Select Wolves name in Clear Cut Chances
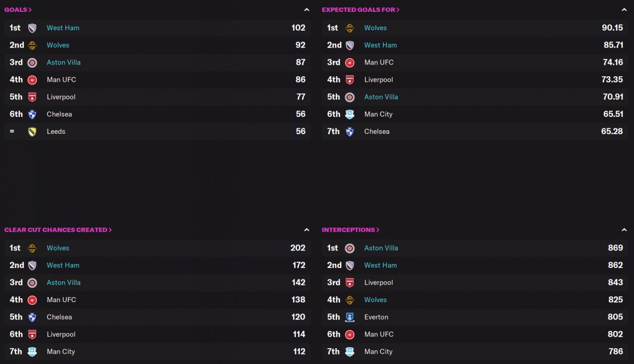The image size is (634, 364). tap(58, 248)
